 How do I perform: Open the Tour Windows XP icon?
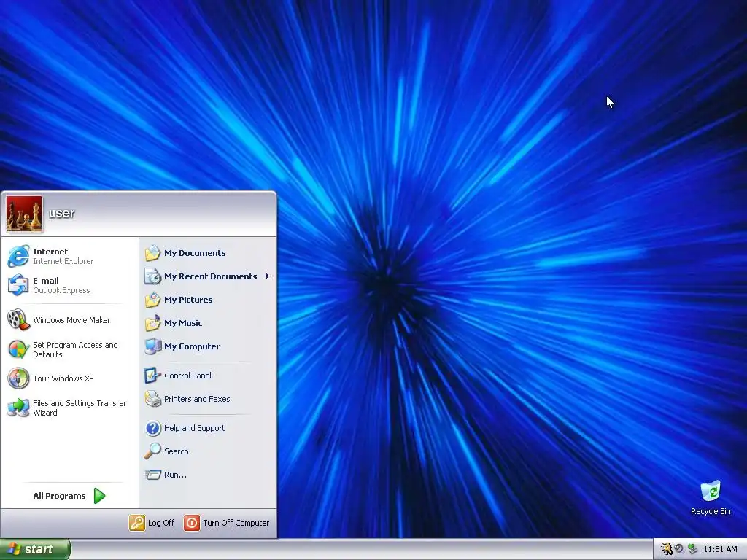coord(18,378)
